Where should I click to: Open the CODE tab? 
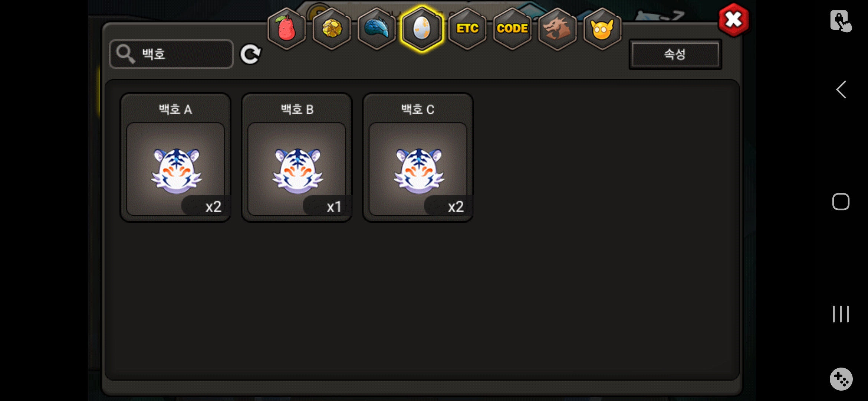512,29
